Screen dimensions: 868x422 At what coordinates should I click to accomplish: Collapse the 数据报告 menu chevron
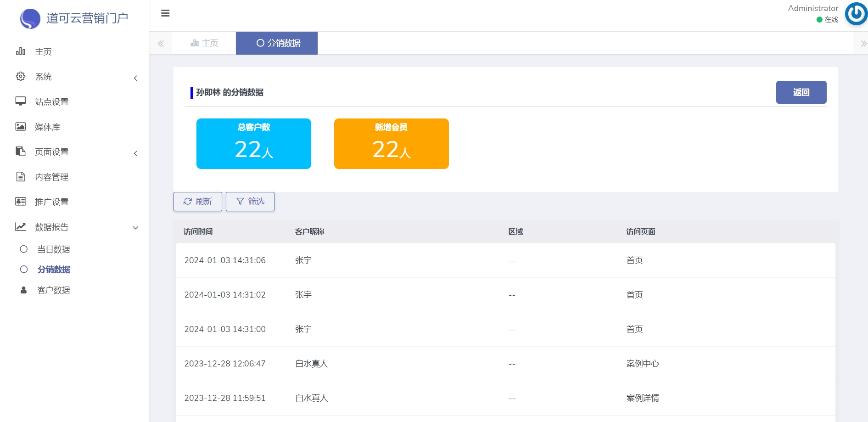coord(135,228)
